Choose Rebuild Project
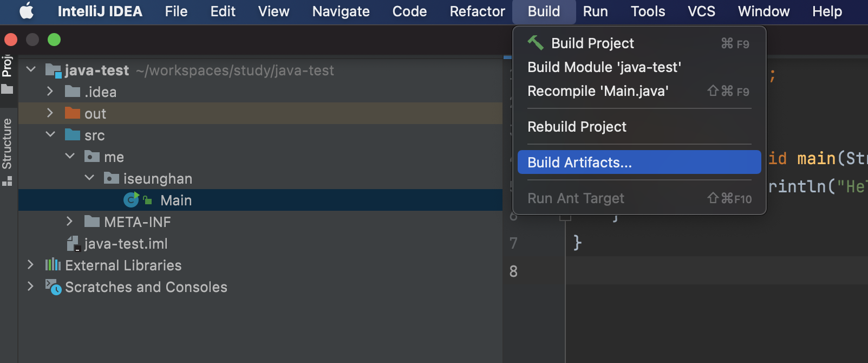This screenshot has width=868, height=363. pos(639,127)
